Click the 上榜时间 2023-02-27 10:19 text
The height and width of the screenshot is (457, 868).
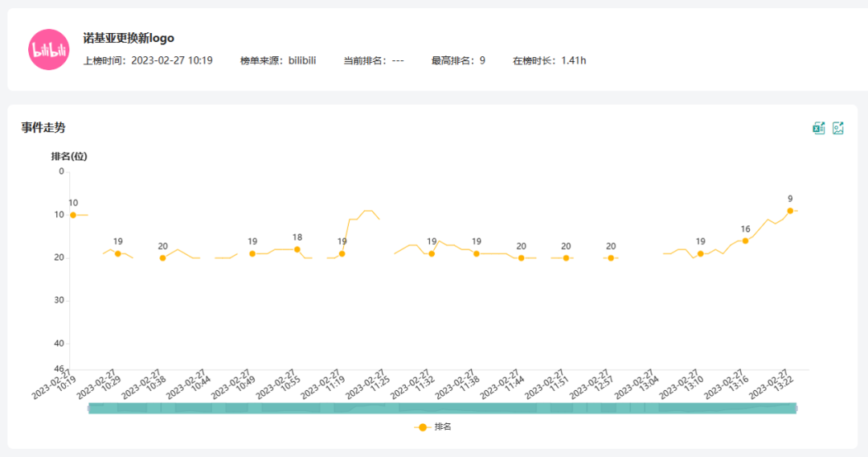(x=148, y=60)
